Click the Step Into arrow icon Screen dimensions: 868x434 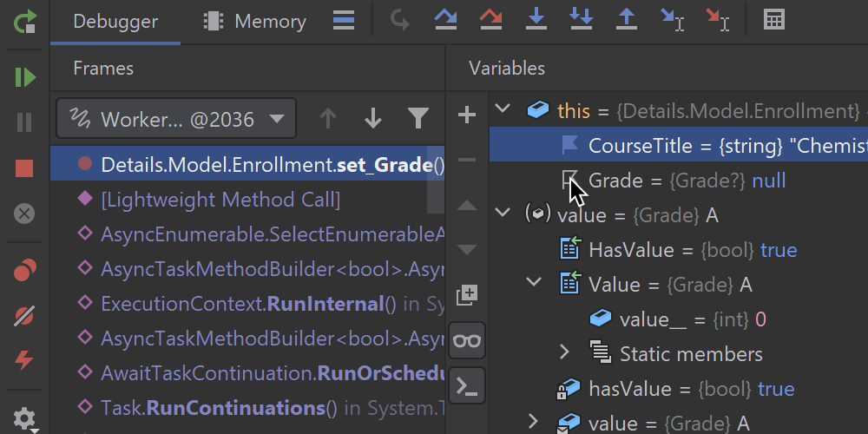click(x=537, y=19)
